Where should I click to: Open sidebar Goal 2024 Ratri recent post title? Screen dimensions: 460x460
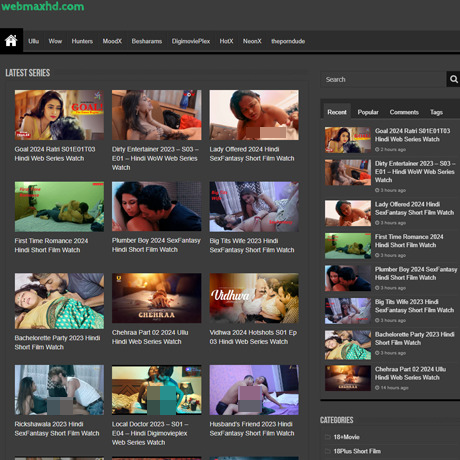point(412,135)
